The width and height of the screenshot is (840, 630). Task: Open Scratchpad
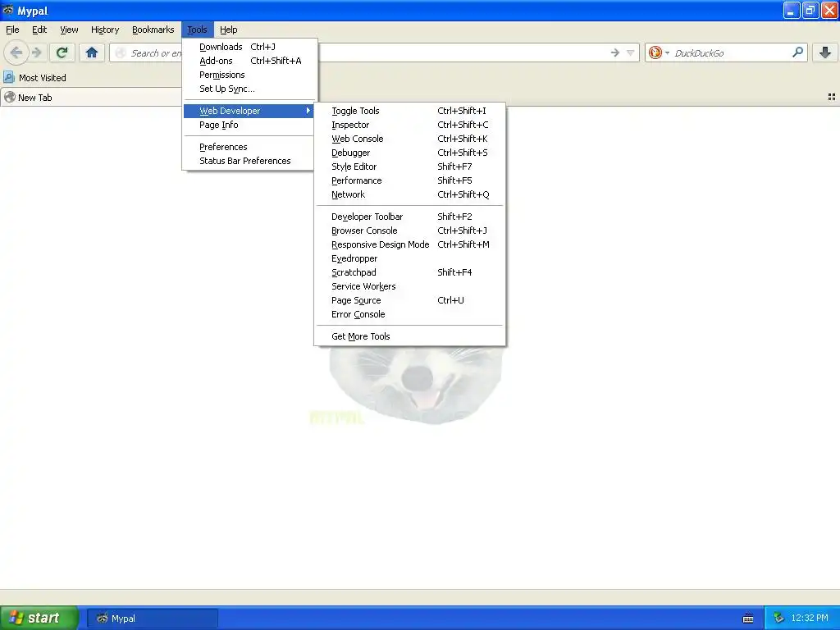[x=410, y=272]
